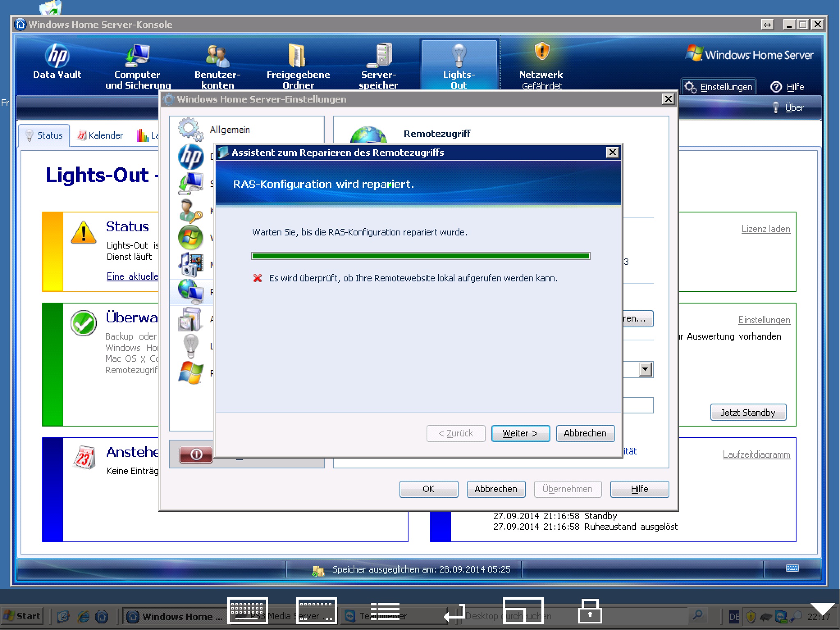The height and width of the screenshot is (630, 840).
Task: Open on-screen keyboard overlay icon
Action: click(247, 611)
